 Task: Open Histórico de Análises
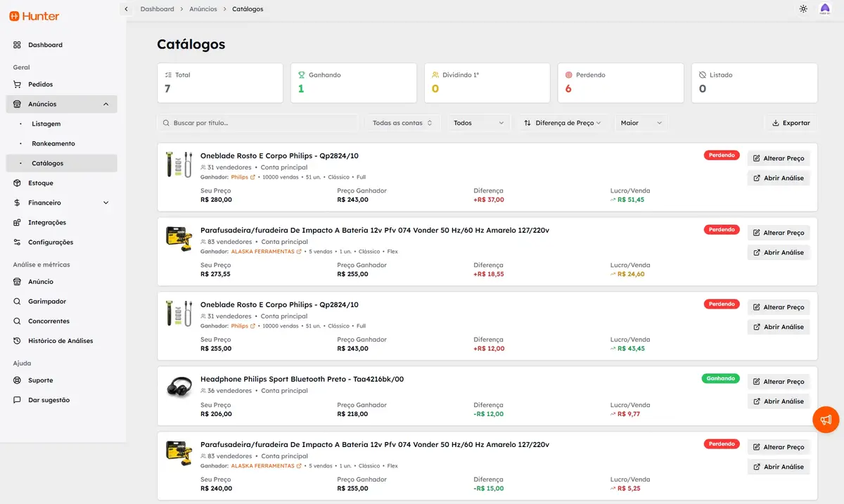coord(61,340)
